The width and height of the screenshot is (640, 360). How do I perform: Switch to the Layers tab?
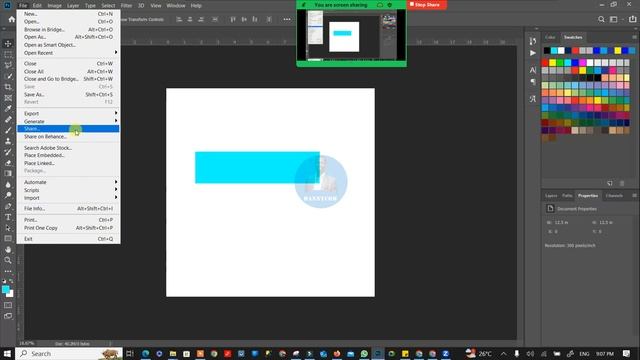[x=551, y=196]
